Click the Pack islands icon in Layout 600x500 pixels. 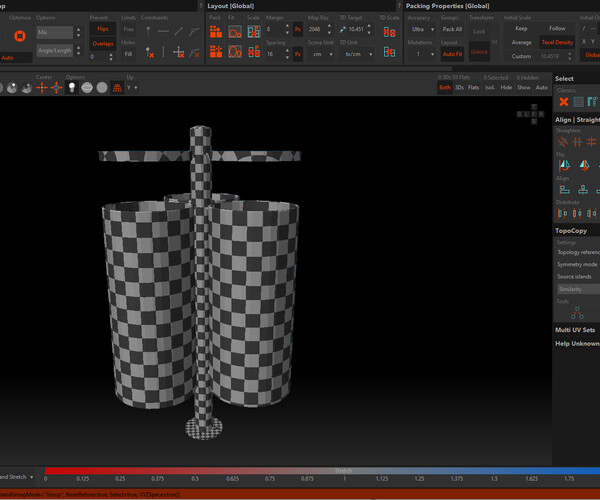[x=215, y=32]
